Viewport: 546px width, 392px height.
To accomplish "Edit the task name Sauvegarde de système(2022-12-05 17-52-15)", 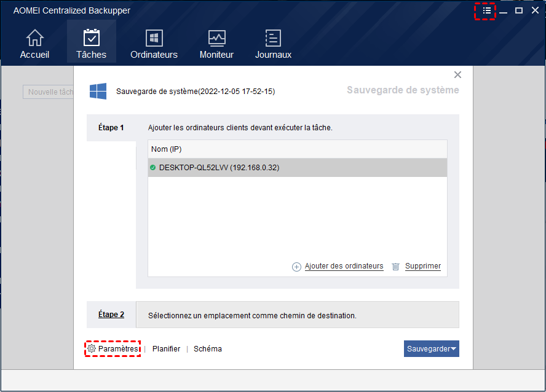I will click(x=196, y=92).
